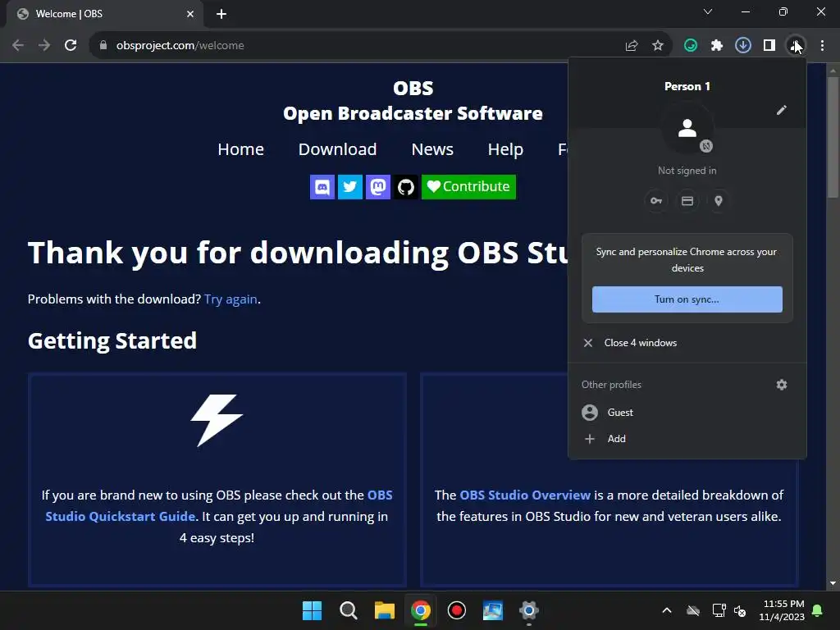The width and height of the screenshot is (840, 630).
Task: Open the clock and date panel
Action: point(782,610)
